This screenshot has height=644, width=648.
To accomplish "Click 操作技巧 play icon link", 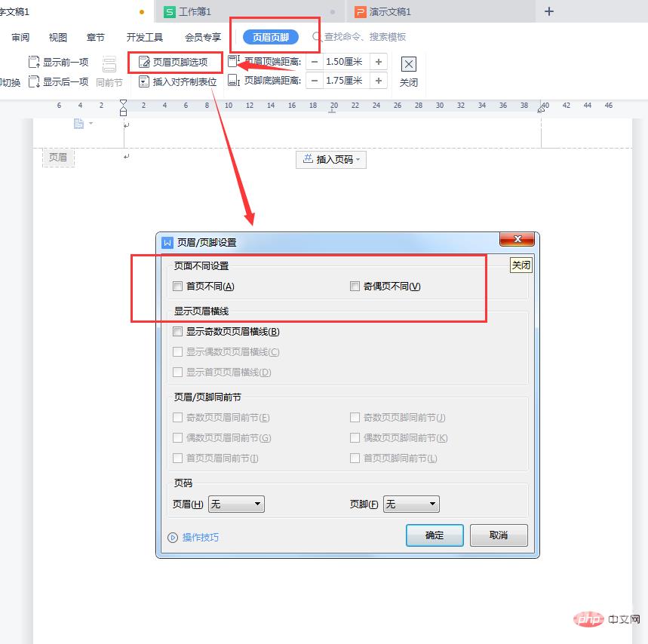I will 173,537.
